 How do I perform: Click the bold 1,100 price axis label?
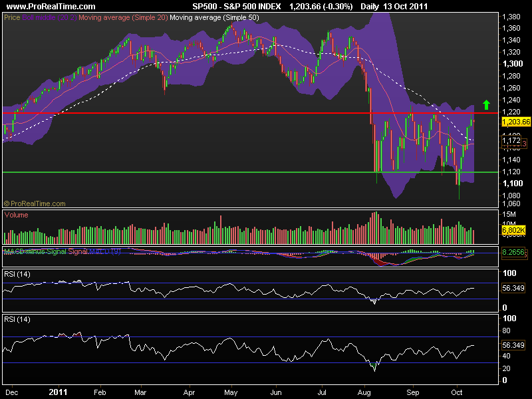[513, 184]
